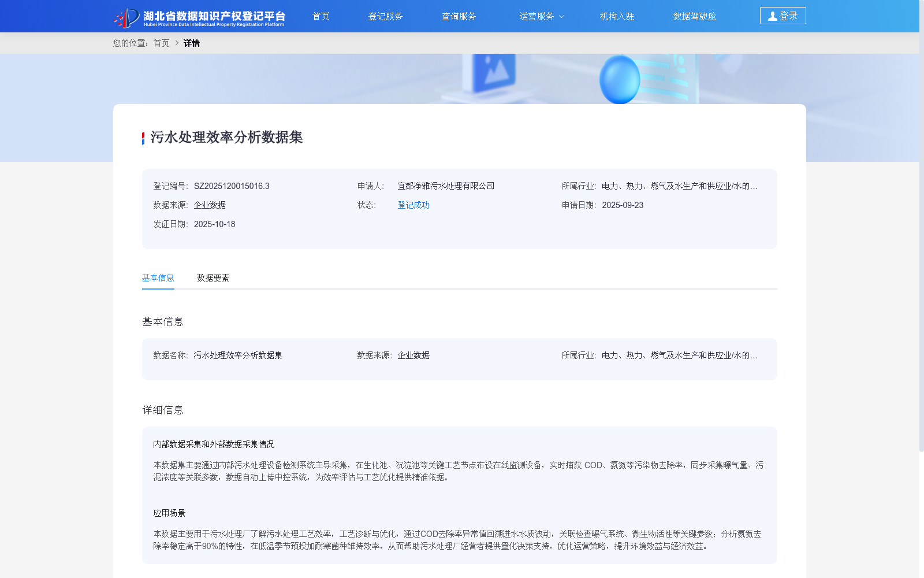This screenshot has height=578, width=924.
Task: Click the data collection description paragraph
Action: point(459,471)
